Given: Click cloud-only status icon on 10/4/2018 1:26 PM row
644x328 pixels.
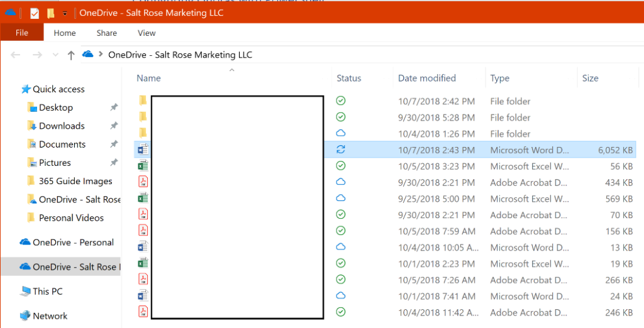Looking at the screenshot, I should pos(340,133).
